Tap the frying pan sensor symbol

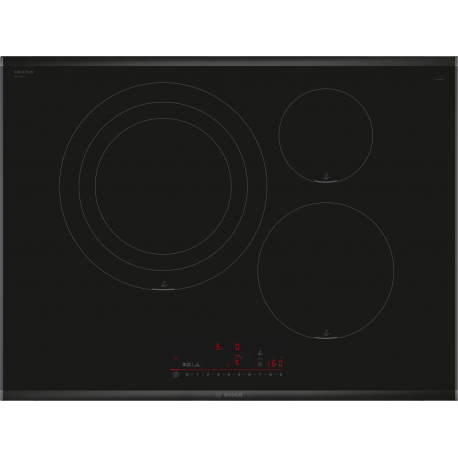click(260, 353)
